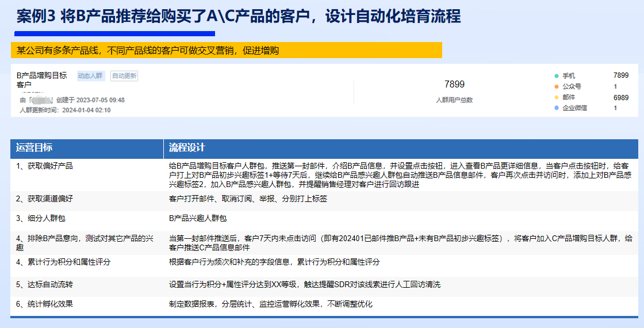Select the 企业微信 channel label
Viewport: 644px width, 328px height.
(x=574, y=108)
